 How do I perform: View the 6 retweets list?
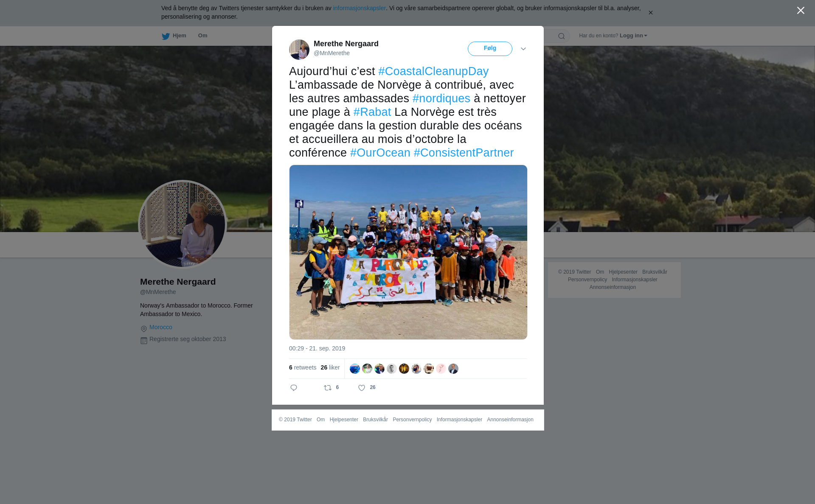point(303,367)
